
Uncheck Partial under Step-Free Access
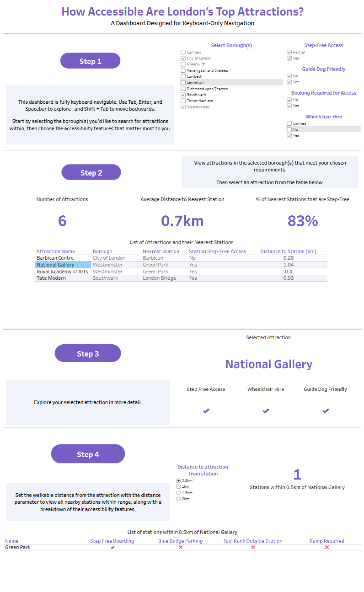[289, 52]
